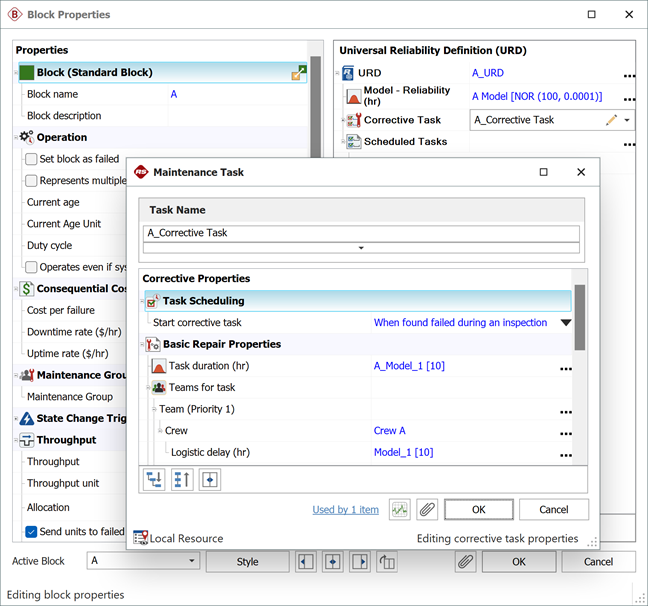Click the expand all properties icon

point(155,480)
